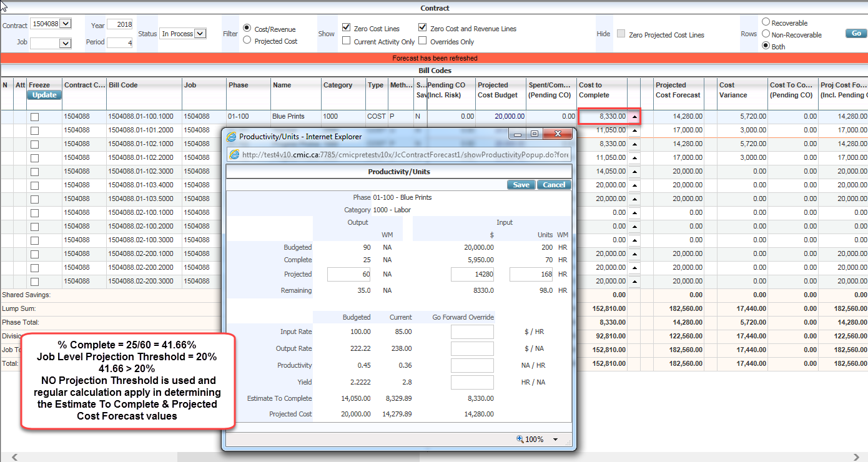Click the horizontal scrollbar at bottom
Viewport: 868px width, 462px height.
coord(434,457)
